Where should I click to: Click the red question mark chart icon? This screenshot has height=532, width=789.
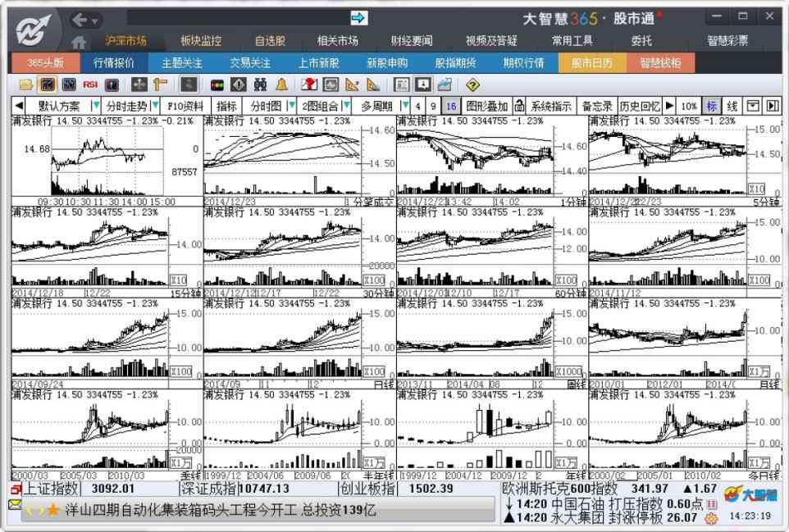tap(309, 84)
